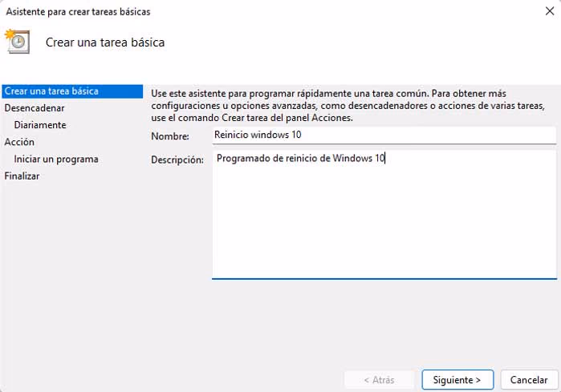Click the 'Crear una tarea básica' header title
This screenshot has width=561, height=392.
click(x=105, y=42)
